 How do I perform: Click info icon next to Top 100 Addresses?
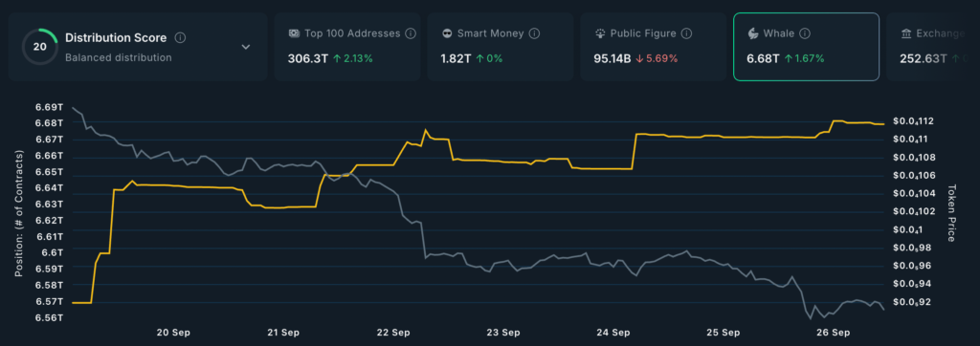411,33
